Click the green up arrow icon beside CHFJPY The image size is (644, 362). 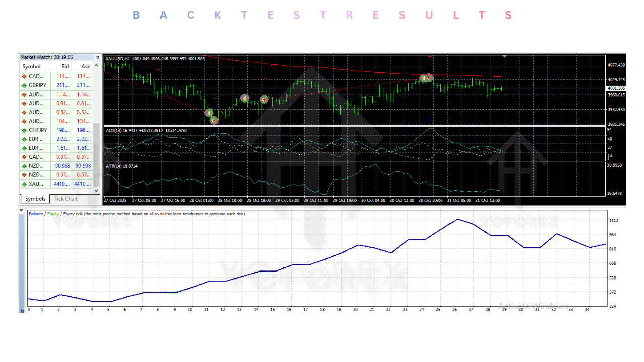tap(23, 130)
